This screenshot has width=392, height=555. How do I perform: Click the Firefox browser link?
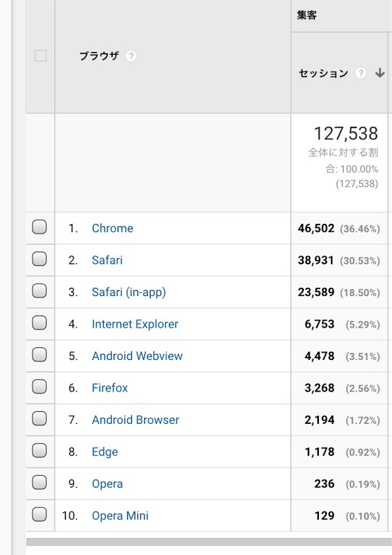[109, 388]
